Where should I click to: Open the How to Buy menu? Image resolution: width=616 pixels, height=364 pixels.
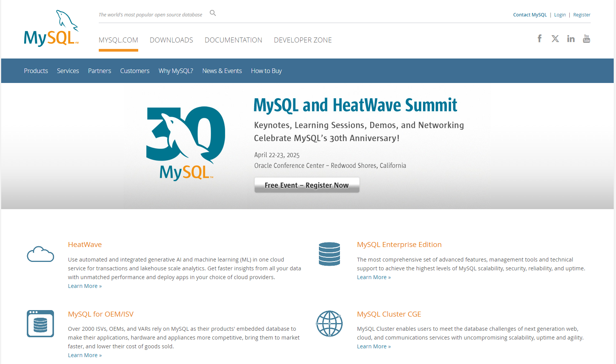click(x=266, y=71)
